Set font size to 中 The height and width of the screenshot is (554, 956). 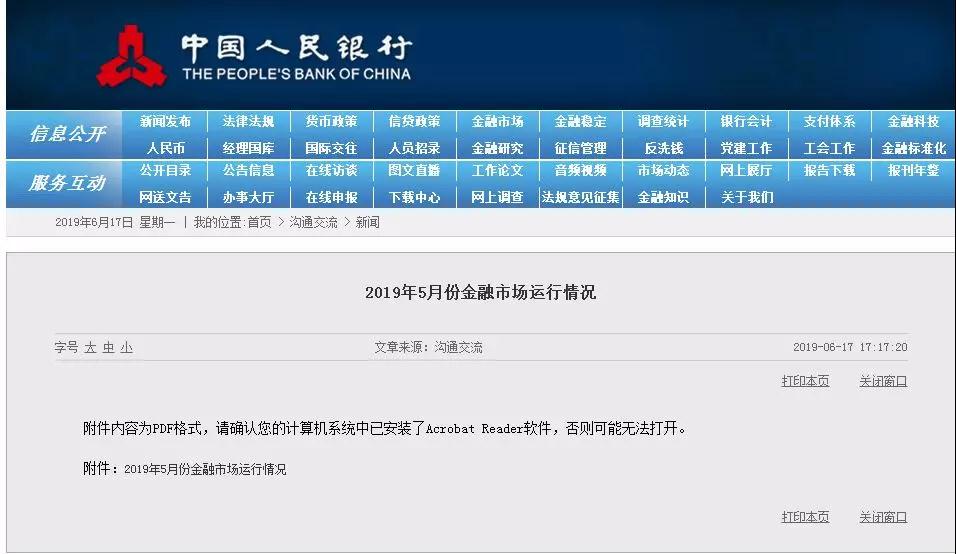[x=109, y=347]
